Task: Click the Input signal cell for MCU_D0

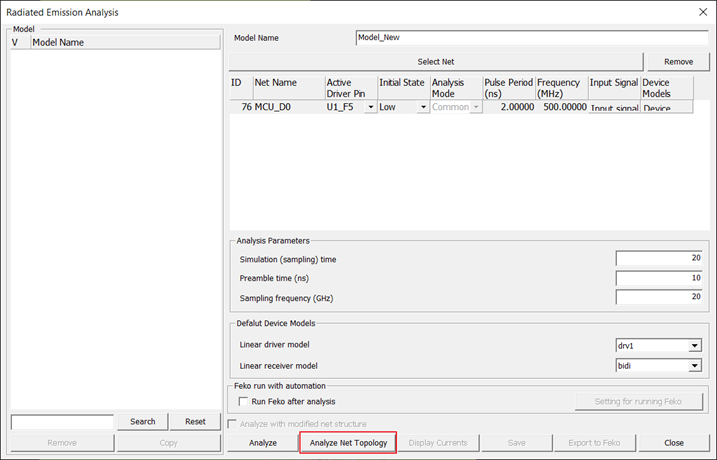Action: [613, 107]
